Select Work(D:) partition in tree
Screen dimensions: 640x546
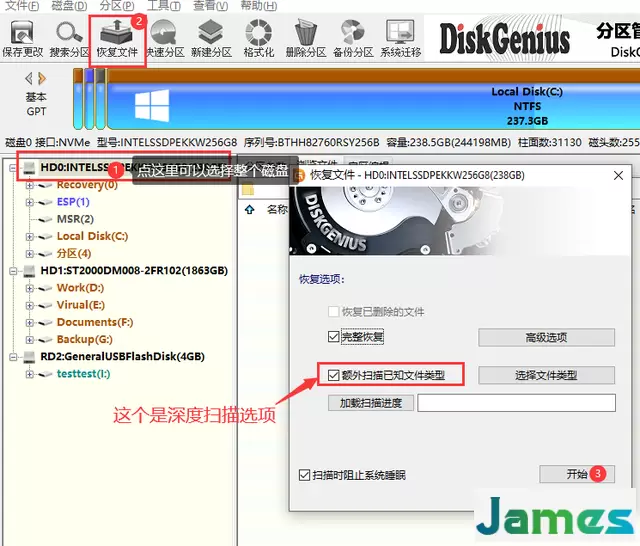(x=80, y=288)
